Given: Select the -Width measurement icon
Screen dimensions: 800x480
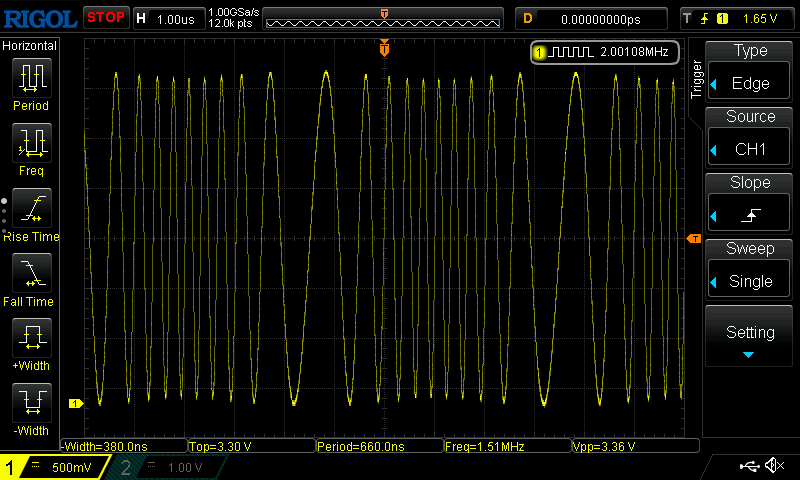Looking at the screenshot, I should (x=32, y=402).
